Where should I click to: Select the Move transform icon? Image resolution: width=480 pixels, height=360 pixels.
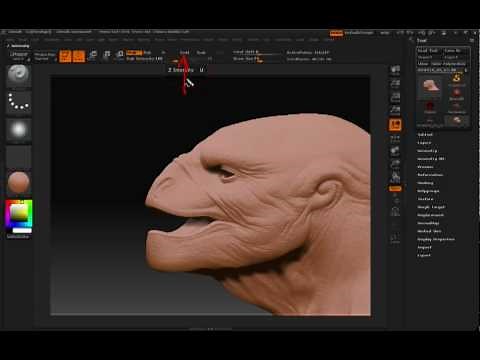point(92,56)
